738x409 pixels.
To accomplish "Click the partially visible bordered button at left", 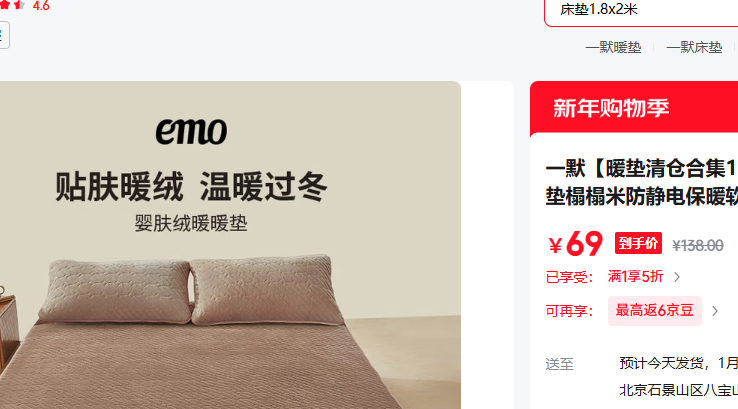I will [x=4, y=35].
